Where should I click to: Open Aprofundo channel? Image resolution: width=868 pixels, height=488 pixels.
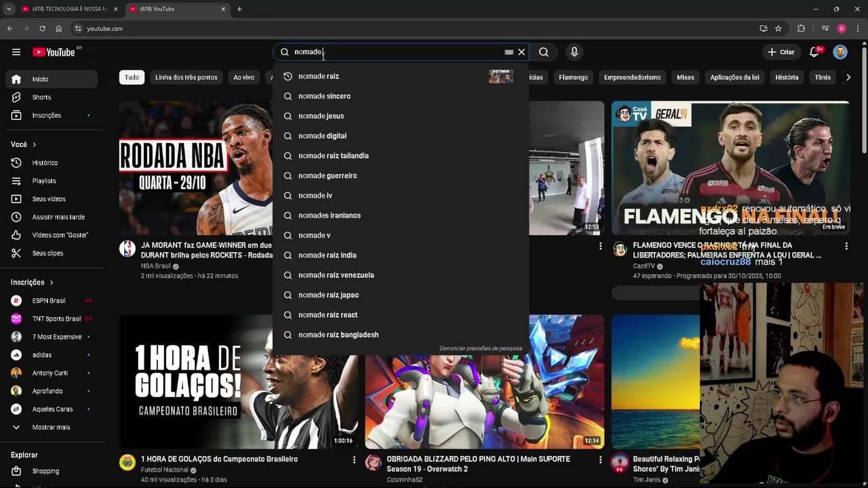[52, 391]
